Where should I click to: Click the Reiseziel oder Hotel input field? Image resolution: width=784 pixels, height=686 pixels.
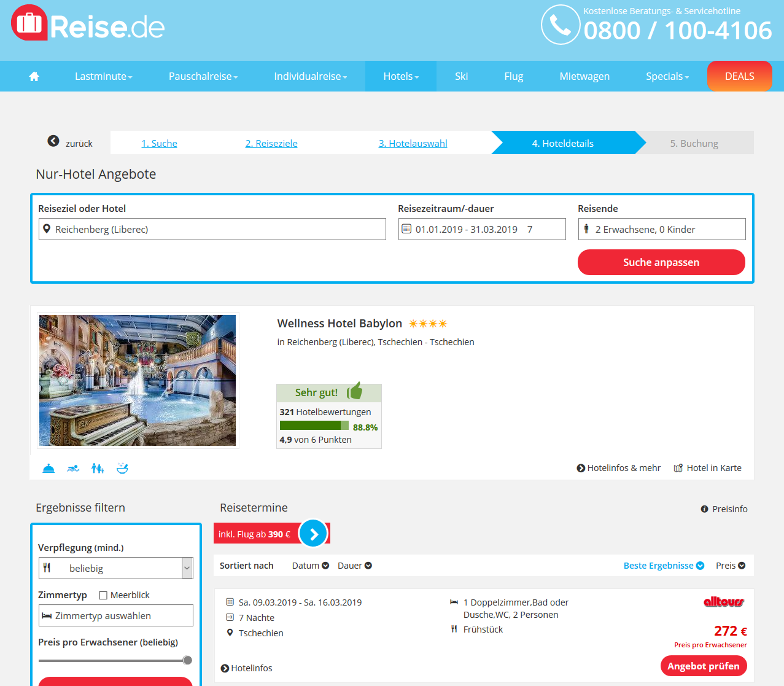tap(212, 229)
